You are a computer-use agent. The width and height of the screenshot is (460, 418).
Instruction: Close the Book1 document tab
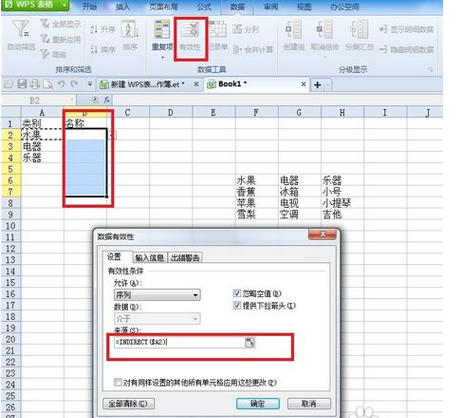pyautogui.click(x=303, y=84)
